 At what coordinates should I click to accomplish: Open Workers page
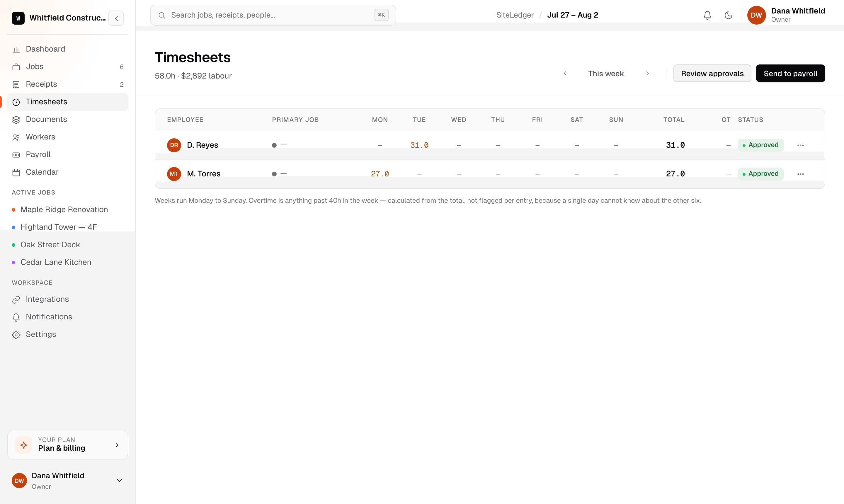coord(68,137)
